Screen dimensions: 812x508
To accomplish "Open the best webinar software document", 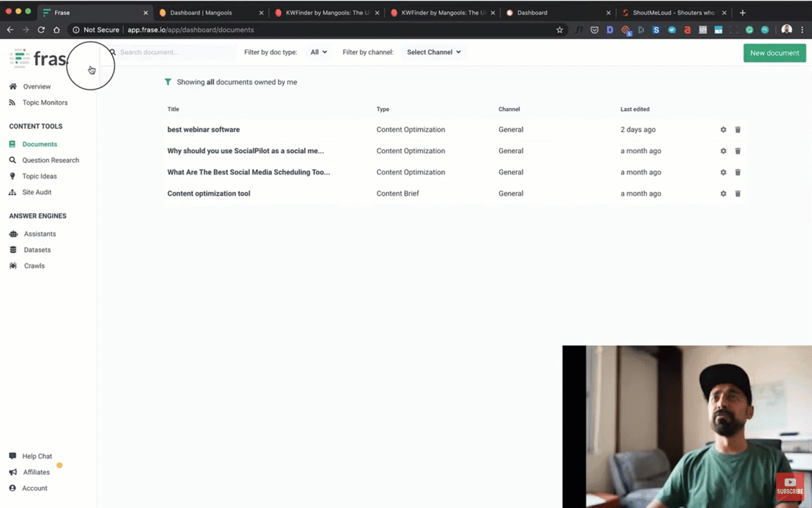I will [x=204, y=130].
